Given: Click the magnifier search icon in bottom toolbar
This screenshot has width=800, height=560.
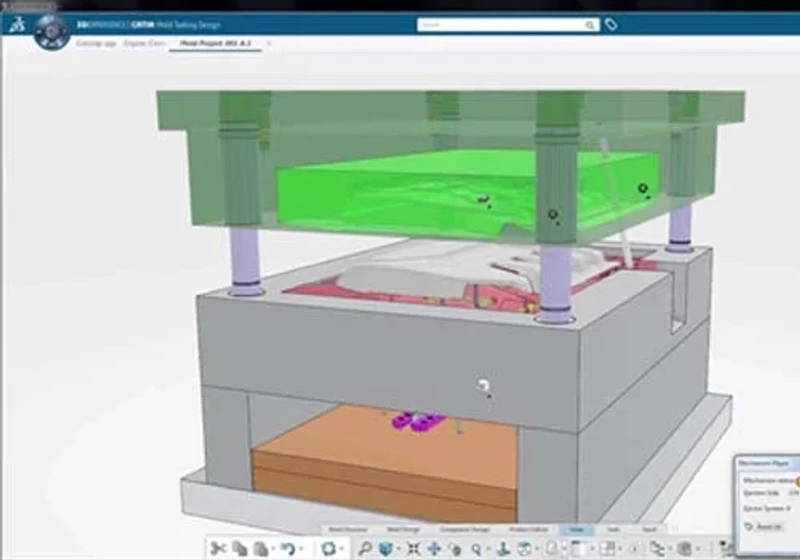Looking at the screenshot, I should [364, 549].
